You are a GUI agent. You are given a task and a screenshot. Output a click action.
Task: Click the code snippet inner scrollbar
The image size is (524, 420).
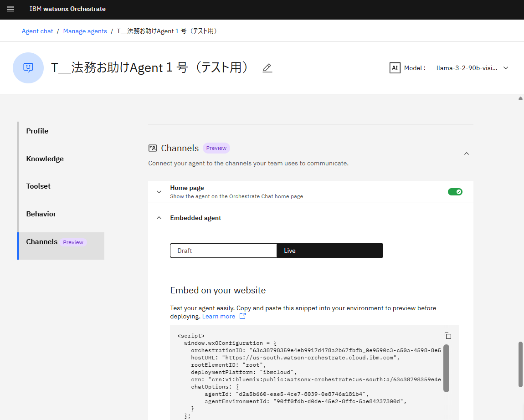(x=446, y=368)
